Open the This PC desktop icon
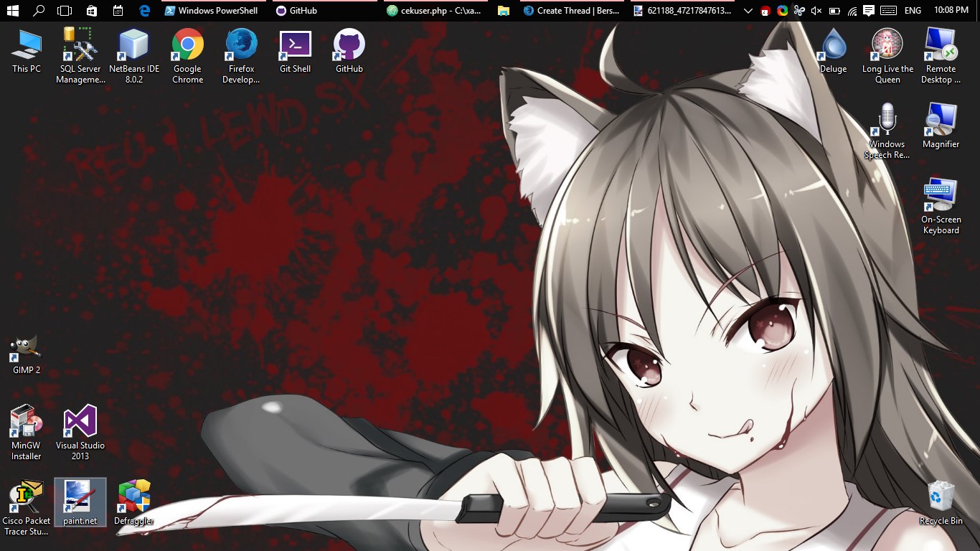This screenshot has height=551, width=980. (27, 51)
